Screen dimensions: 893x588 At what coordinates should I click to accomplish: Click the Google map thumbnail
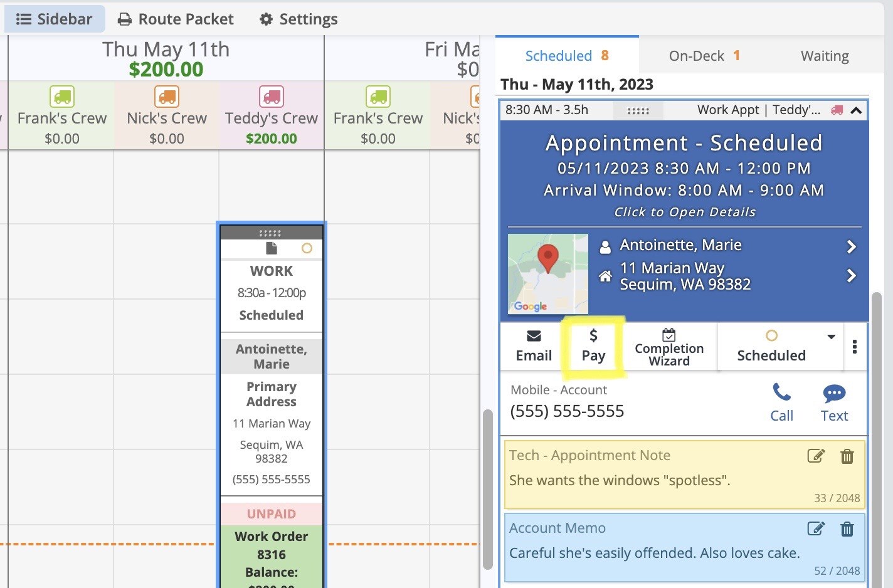[548, 273]
